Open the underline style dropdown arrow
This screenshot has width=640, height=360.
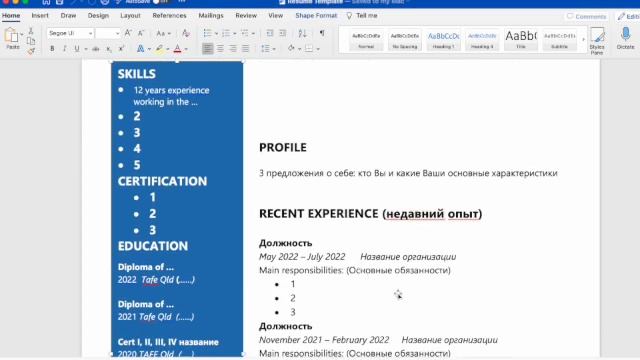[x=86, y=49]
